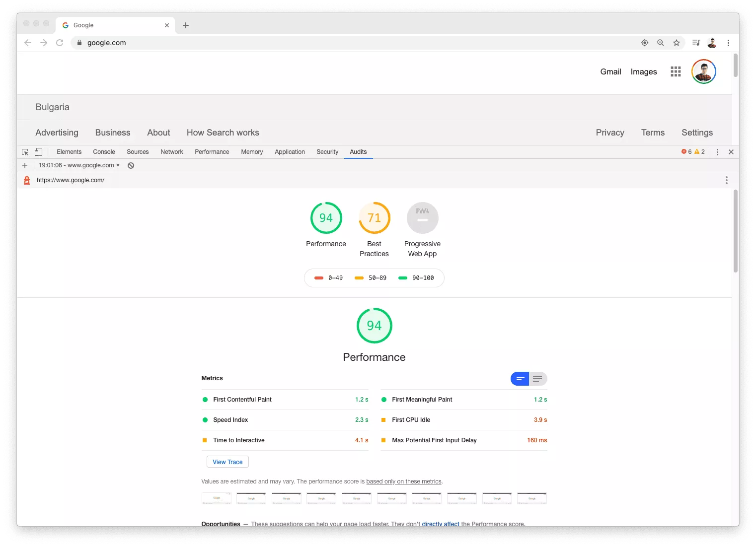Click the Lighthouse icon next to URL
Image resolution: width=756 pixels, height=547 pixels.
(27, 180)
